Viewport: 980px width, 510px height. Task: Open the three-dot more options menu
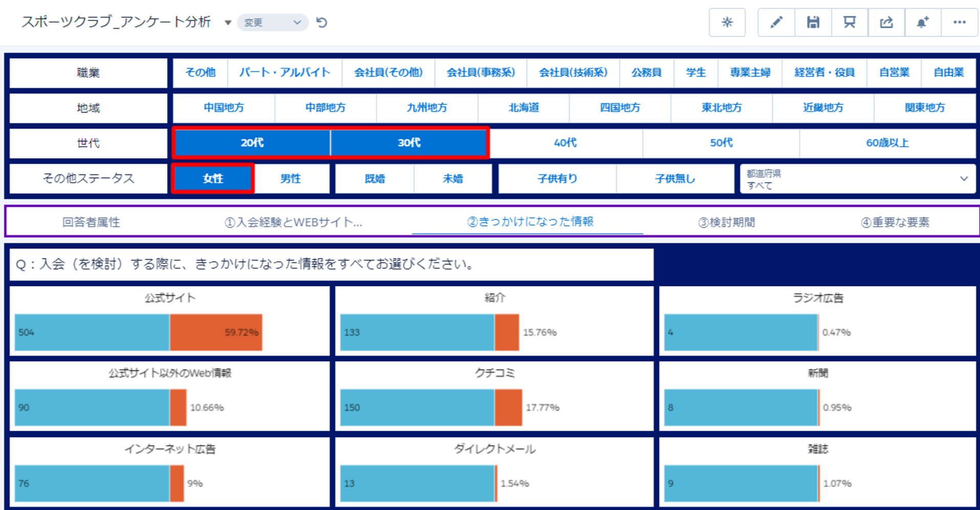(960, 23)
